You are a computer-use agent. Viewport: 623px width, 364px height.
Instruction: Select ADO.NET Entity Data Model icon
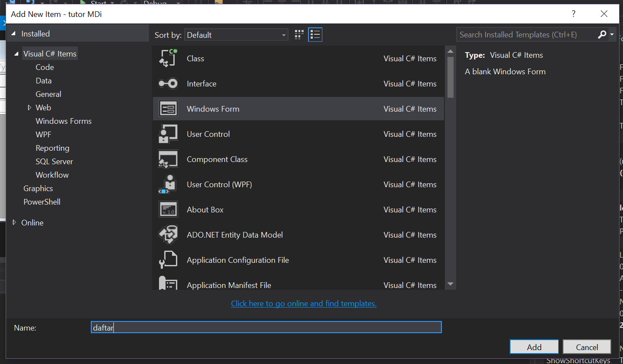[168, 235]
